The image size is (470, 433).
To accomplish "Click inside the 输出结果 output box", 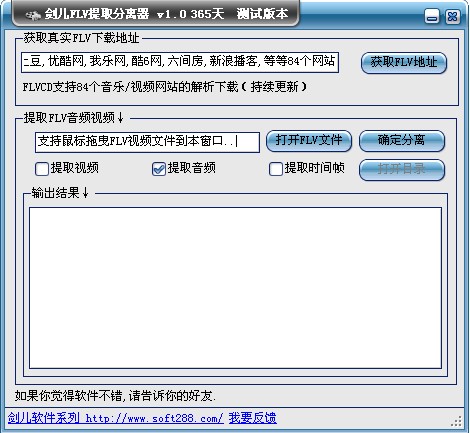I will click(x=235, y=288).
